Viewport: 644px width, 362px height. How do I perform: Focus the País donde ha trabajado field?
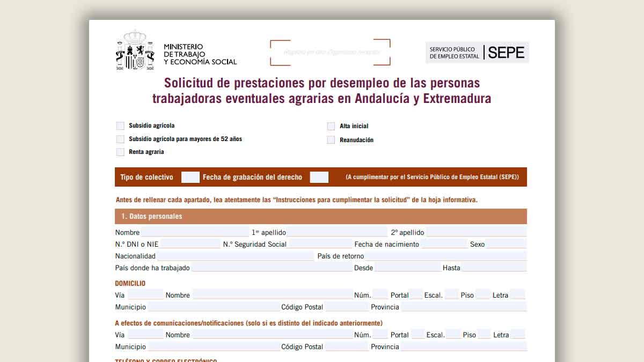click(x=272, y=268)
